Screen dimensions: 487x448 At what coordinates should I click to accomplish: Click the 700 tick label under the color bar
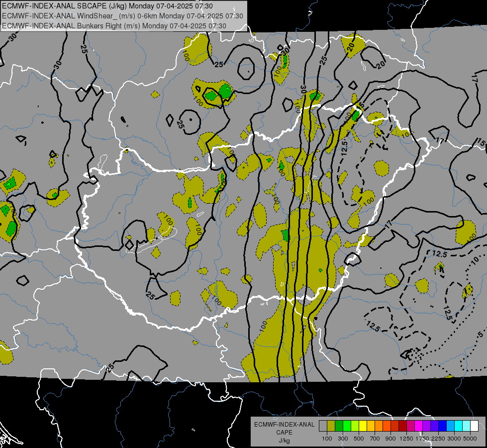click(375, 439)
